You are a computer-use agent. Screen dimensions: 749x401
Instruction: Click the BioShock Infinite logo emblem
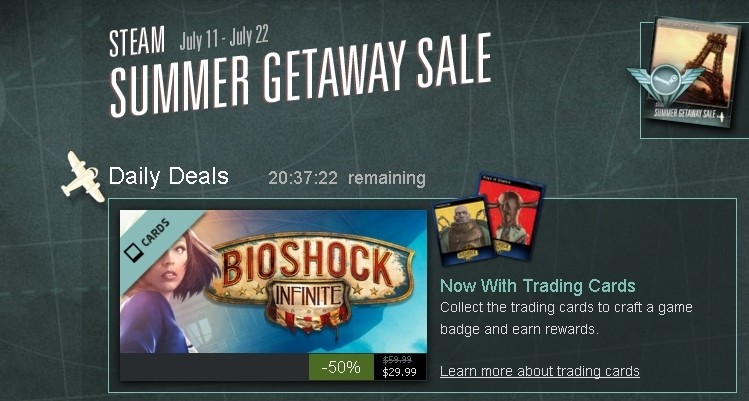tap(310, 280)
